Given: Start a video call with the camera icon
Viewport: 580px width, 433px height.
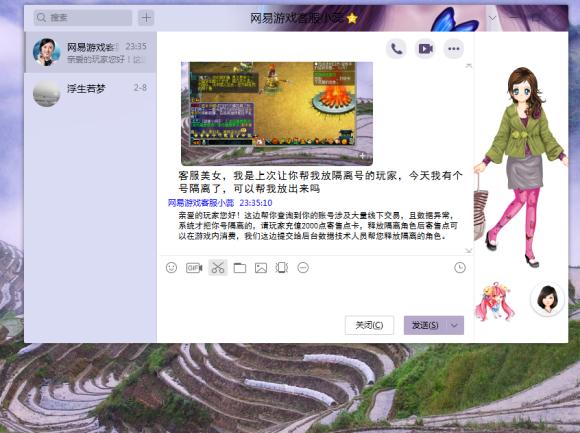Looking at the screenshot, I should pos(425,49).
